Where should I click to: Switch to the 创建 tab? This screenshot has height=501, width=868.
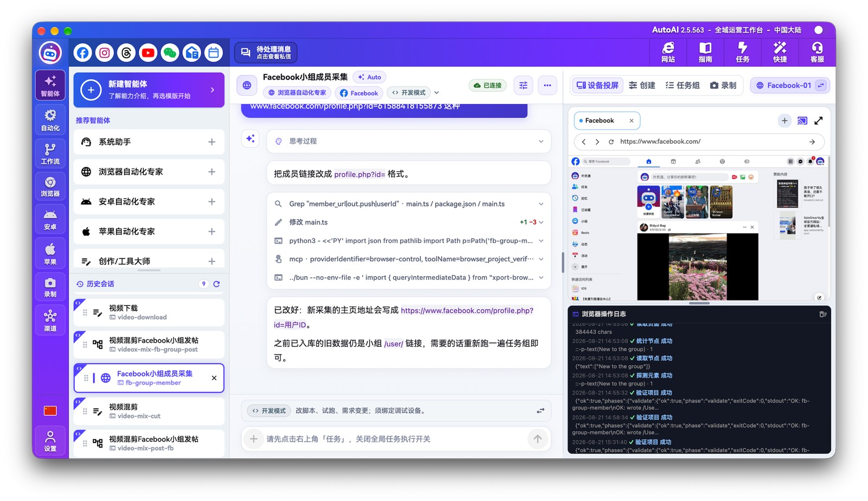tap(642, 85)
